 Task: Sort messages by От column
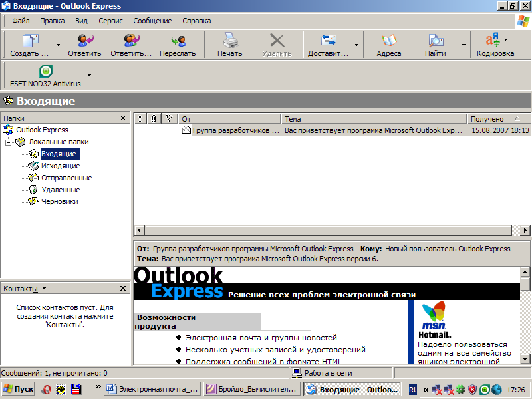(229, 119)
